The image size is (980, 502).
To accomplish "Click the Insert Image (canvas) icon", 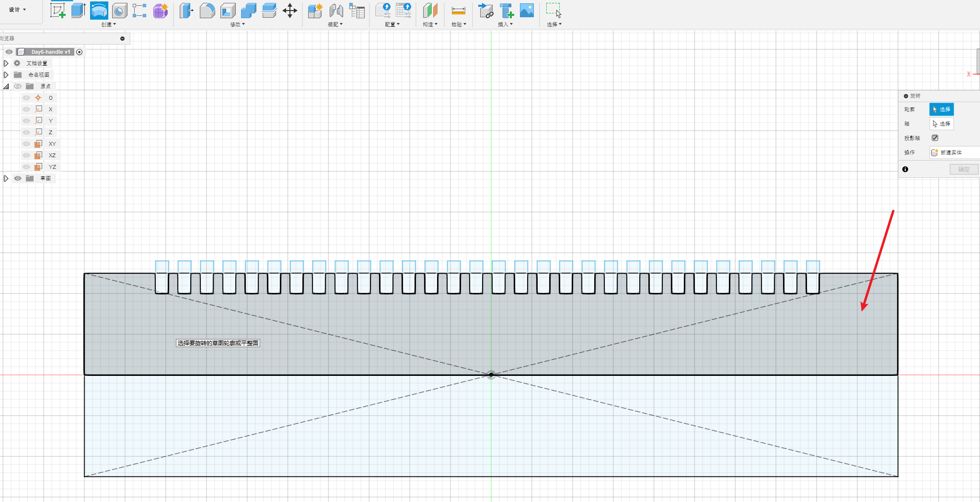I will coord(527,11).
